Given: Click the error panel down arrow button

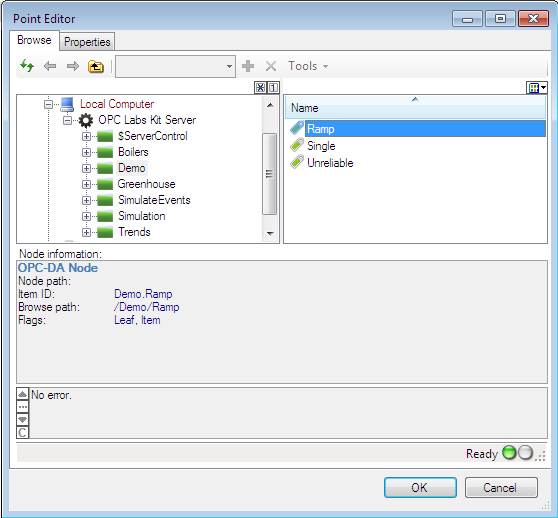Looking at the screenshot, I should point(22,420).
